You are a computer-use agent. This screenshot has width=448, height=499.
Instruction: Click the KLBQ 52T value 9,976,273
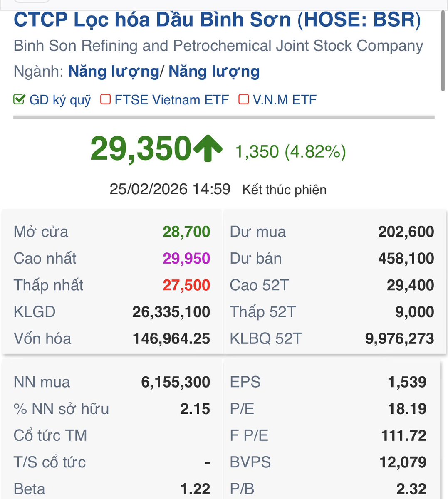(399, 338)
